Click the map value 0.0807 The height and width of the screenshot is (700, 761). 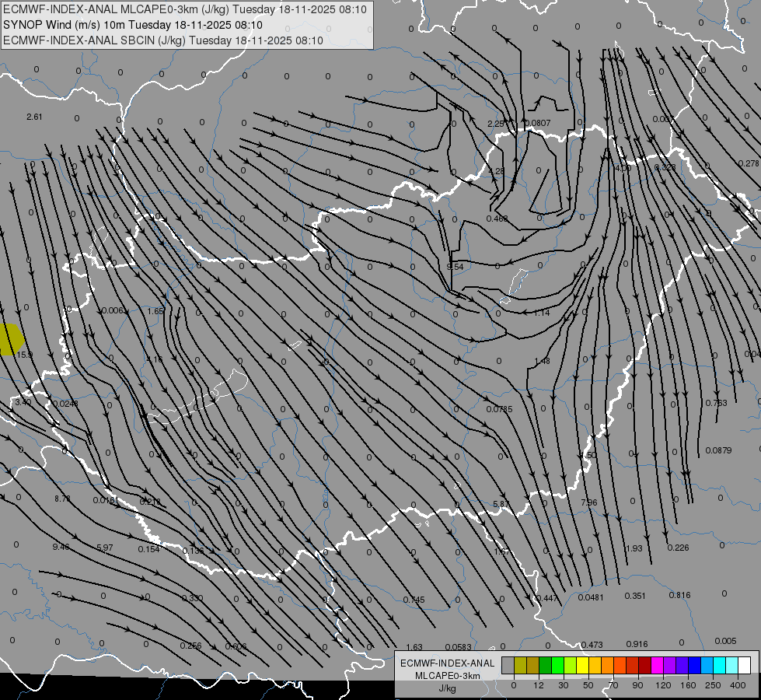538,123
